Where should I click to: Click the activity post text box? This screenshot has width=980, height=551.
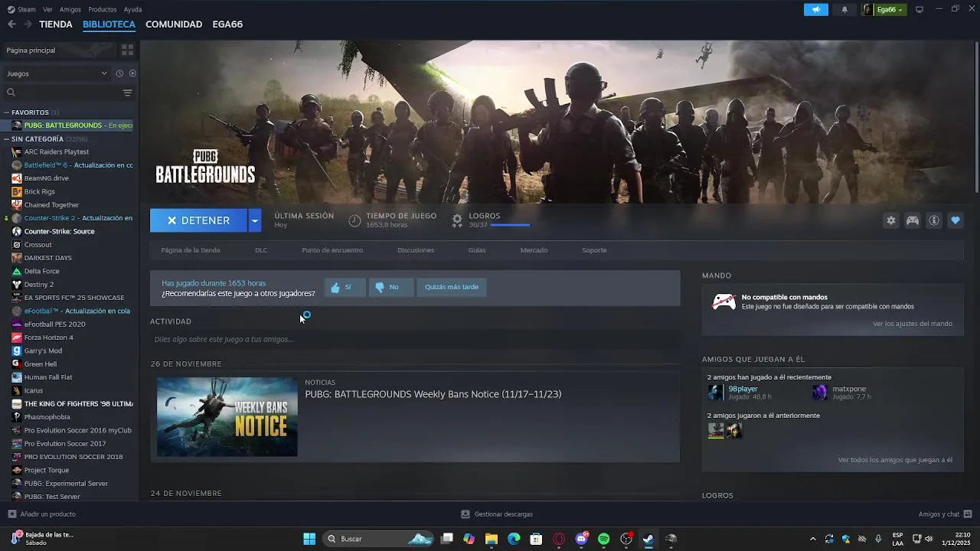pyautogui.click(x=415, y=339)
